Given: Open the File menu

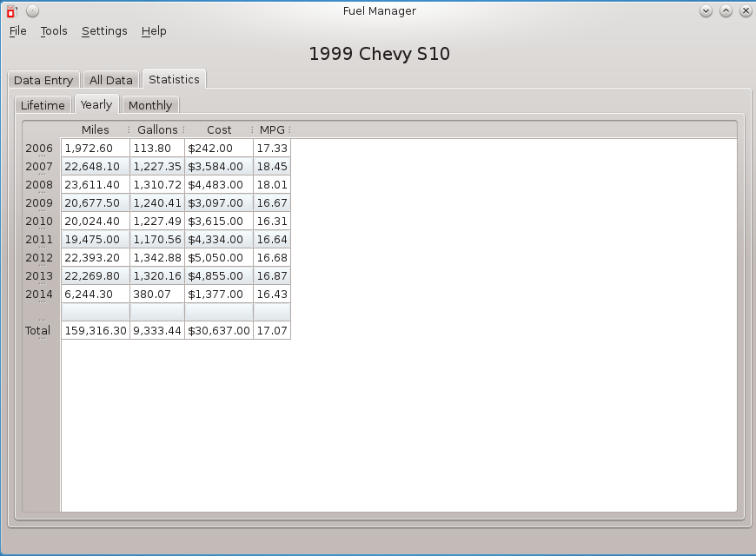Looking at the screenshot, I should coord(18,31).
